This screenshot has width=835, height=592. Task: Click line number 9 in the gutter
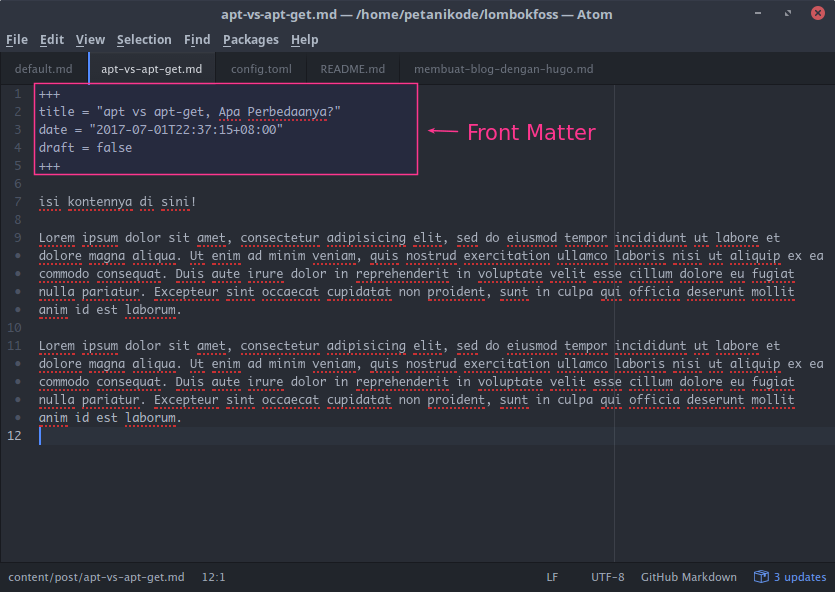[x=18, y=238]
